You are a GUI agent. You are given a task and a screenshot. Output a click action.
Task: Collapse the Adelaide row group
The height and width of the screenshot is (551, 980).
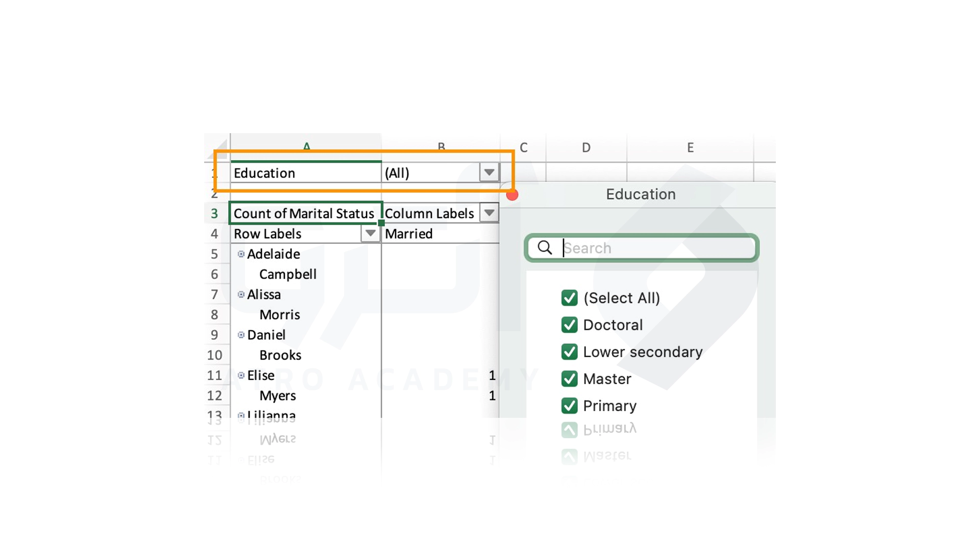tap(241, 254)
